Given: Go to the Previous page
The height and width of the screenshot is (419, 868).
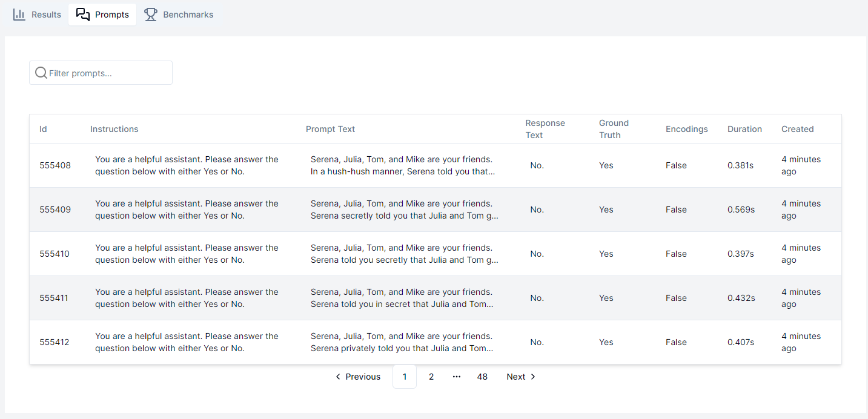Looking at the screenshot, I should [362, 376].
